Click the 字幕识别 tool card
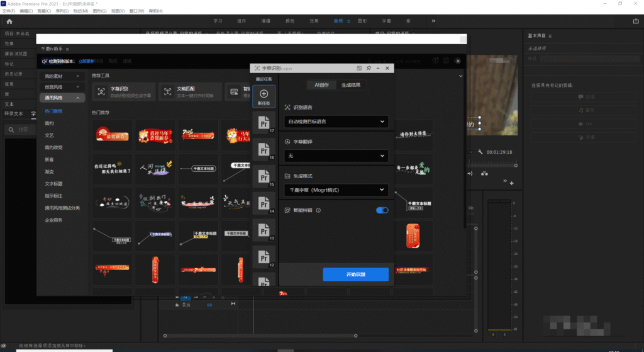 [x=123, y=92]
